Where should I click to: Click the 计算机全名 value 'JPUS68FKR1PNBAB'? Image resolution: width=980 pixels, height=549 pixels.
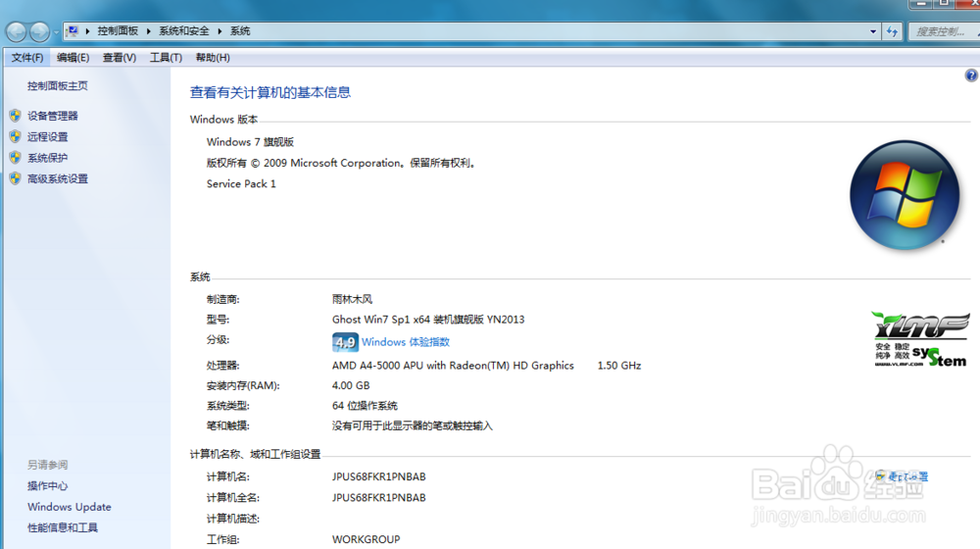tap(378, 498)
